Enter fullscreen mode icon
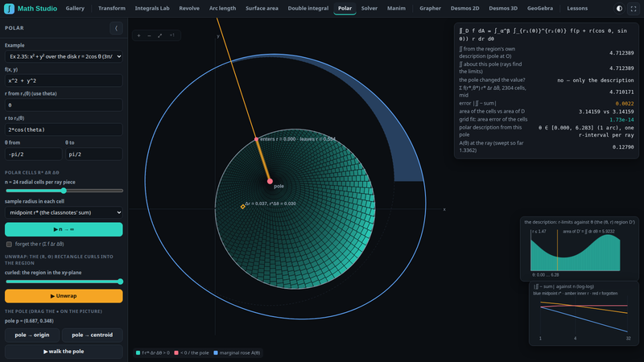The width and height of the screenshot is (644, 362). (634, 8)
